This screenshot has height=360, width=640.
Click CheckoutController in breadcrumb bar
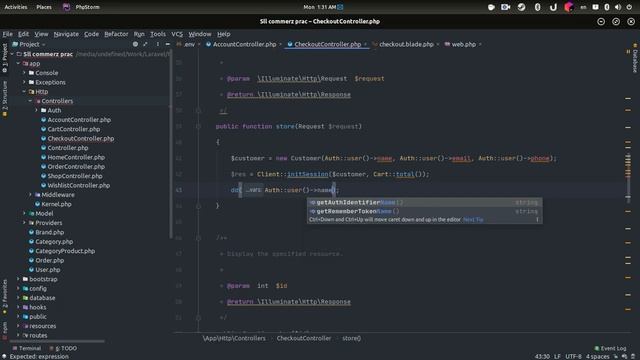(x=304, y=338)
